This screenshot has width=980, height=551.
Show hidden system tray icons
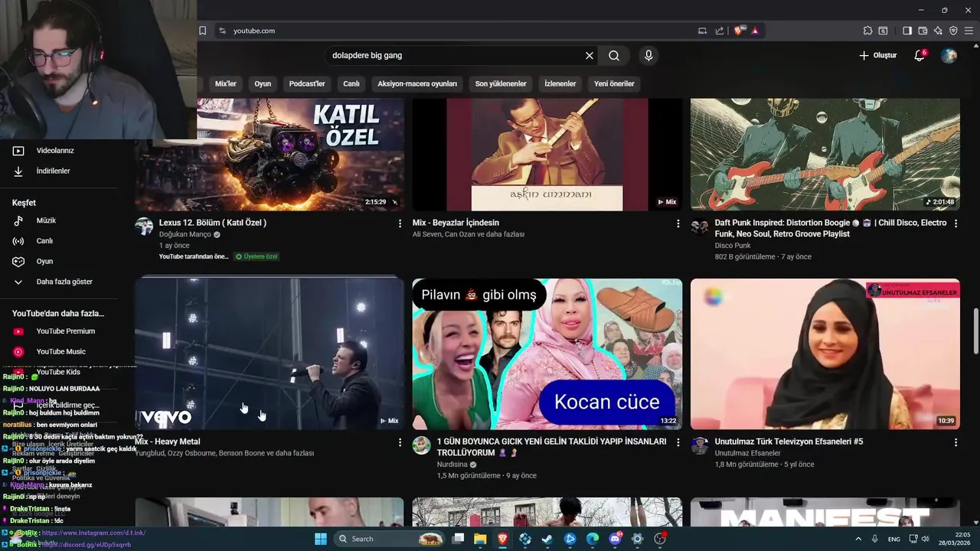click(858, 539)
